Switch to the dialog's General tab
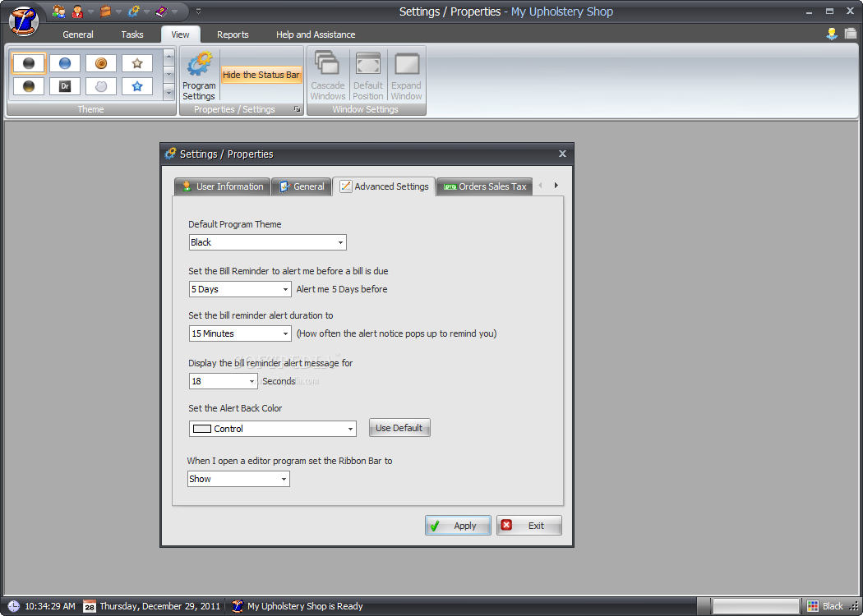The image size is (863, 616). 302,186
